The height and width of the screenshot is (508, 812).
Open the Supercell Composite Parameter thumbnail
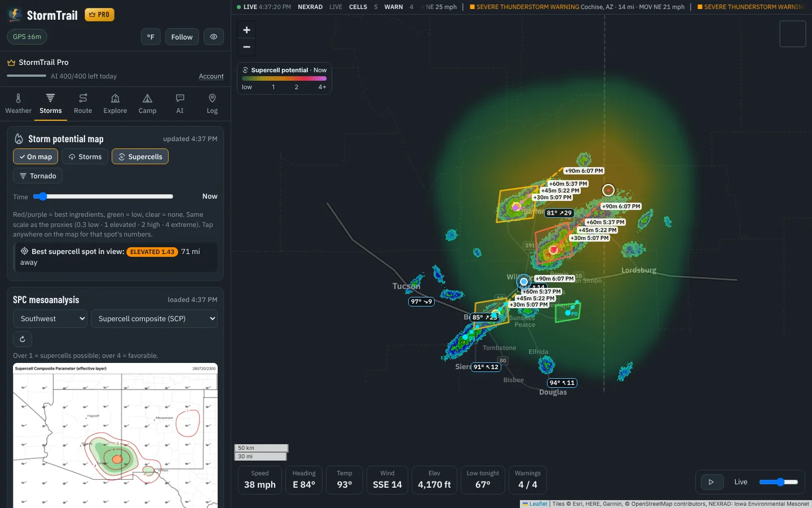pos(115,435)
